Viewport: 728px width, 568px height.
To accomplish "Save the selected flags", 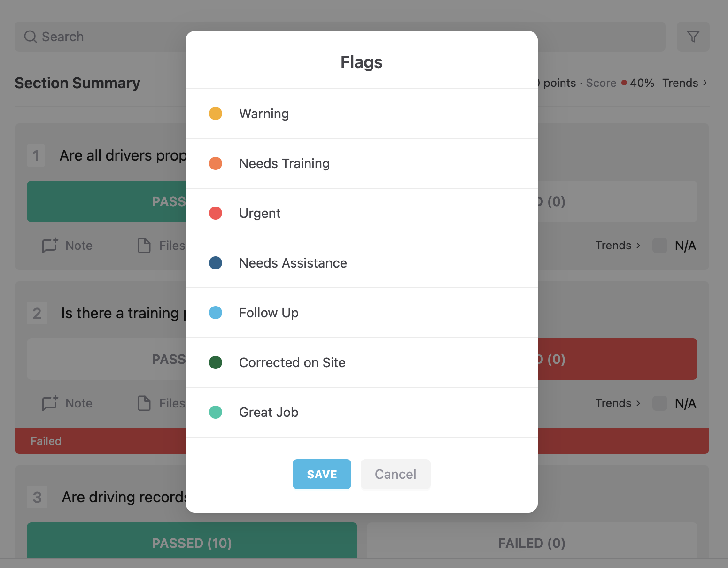I will coord(322,474).
